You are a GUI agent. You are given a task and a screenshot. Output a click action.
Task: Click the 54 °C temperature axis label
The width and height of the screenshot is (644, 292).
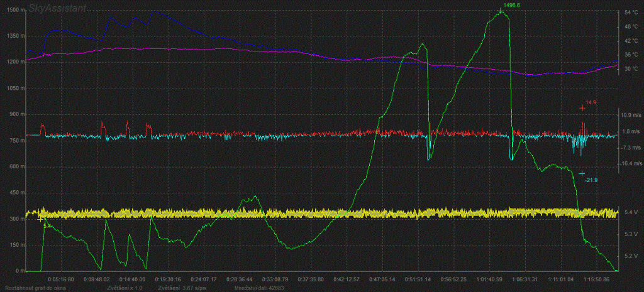[630, 13]
